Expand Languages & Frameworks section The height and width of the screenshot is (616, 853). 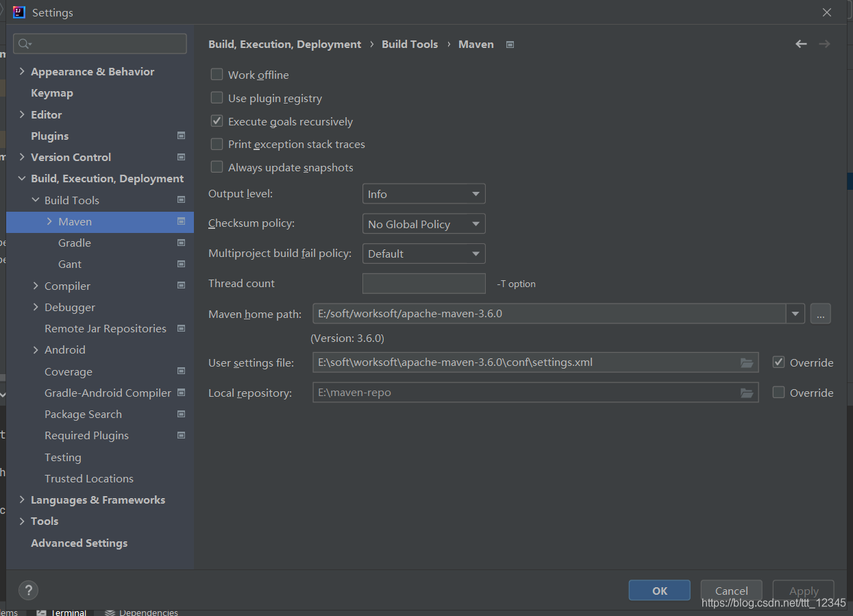tap(22, 500)
